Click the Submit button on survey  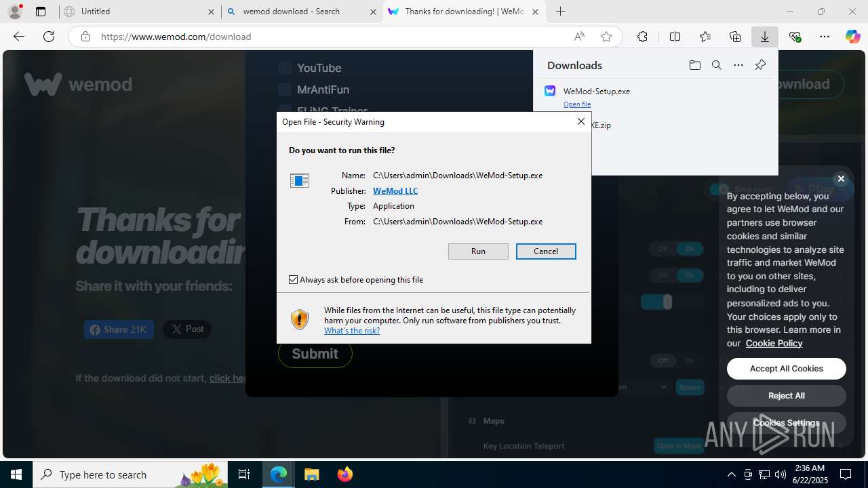tap(315, 354)
